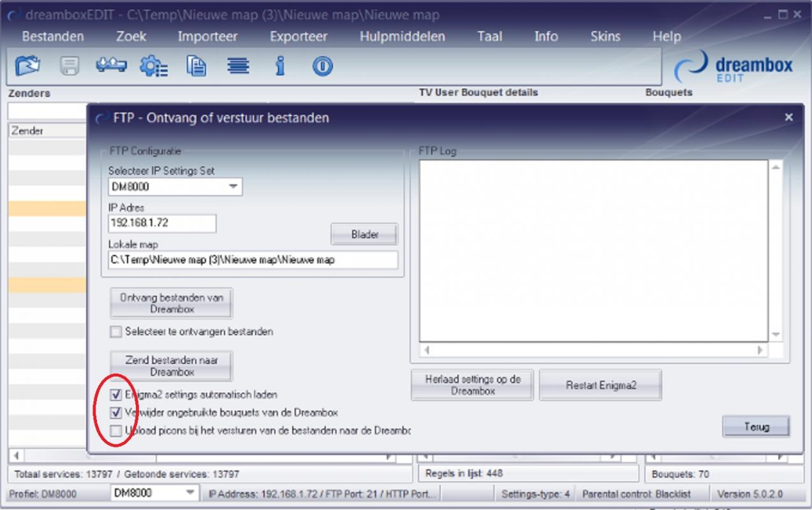Image resolution: width=812 pixels, height=510 pixels.
Task: Open the Taal menu
Action: (490, 36)
